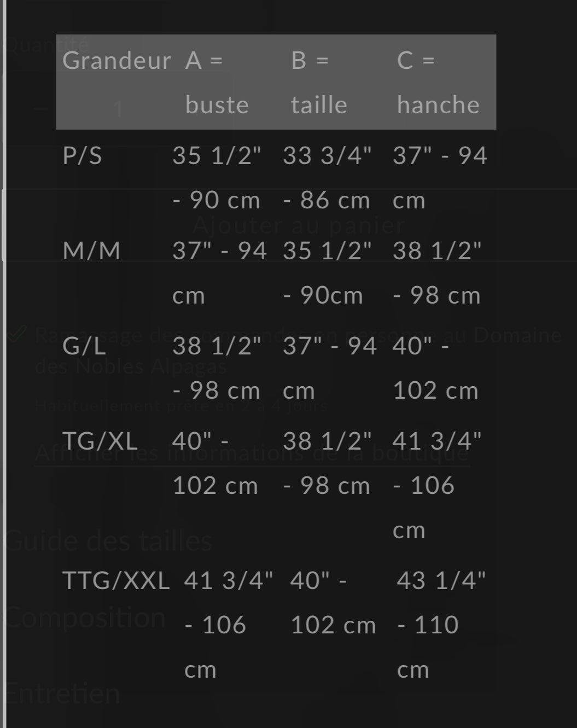Select the TG/XL size row label
This screenshot has width=577, height=728.
[x=100, y=441]
